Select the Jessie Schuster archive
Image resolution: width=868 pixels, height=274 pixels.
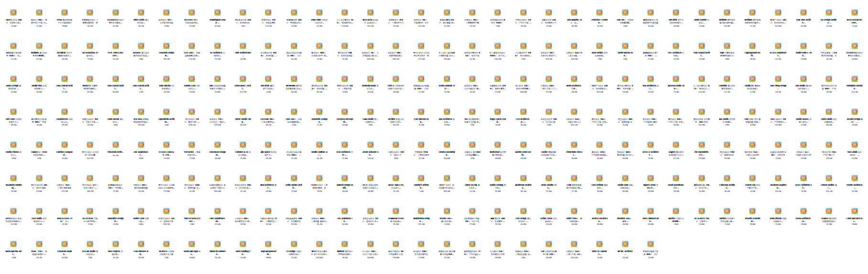pyautogui.click(x=370, y=145)
